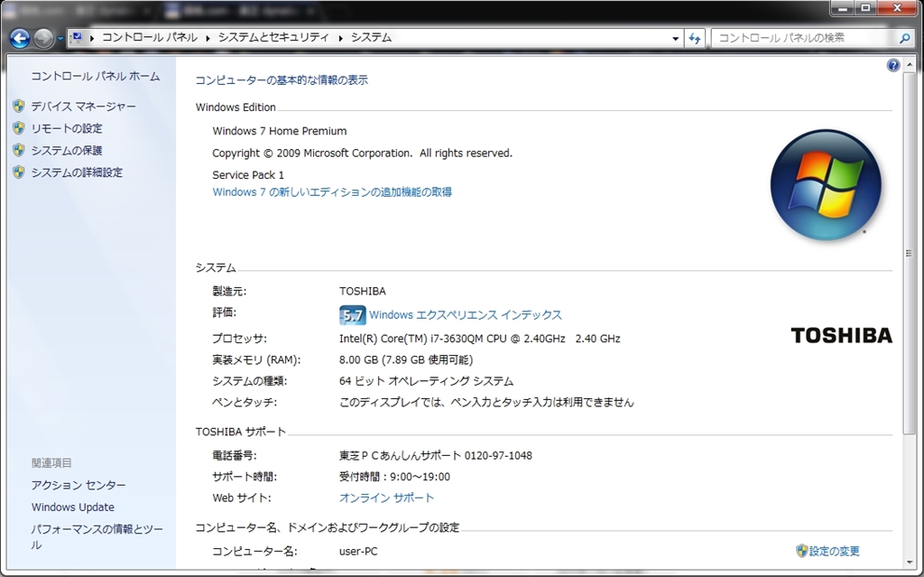
Task: Click the 東芝ＰＣあんしんサポート 0120-97-1048 text
Action: tap(436, 455)
